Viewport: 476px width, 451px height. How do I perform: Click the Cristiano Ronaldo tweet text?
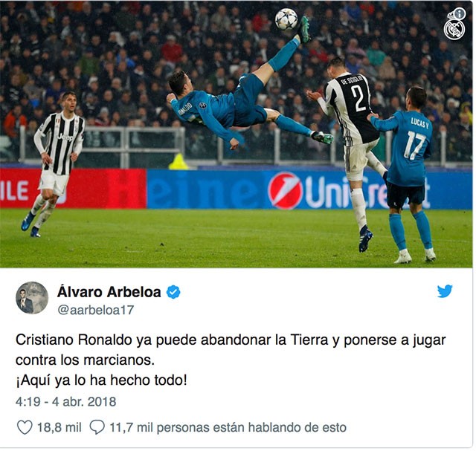tap(231, 350)
